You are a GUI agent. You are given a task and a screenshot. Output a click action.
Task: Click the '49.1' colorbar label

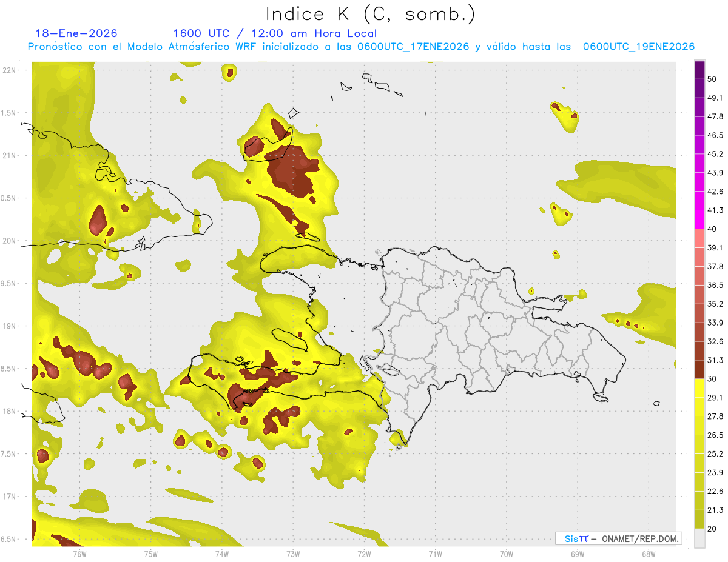pos(716,98)
